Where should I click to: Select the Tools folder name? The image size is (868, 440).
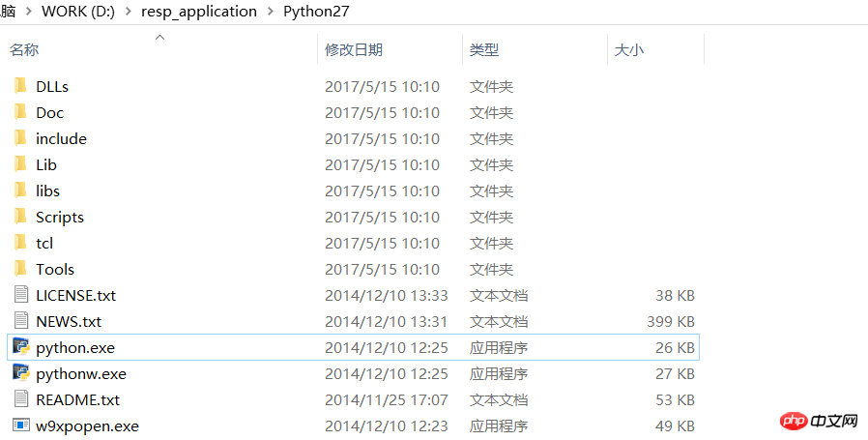(55, 270)
